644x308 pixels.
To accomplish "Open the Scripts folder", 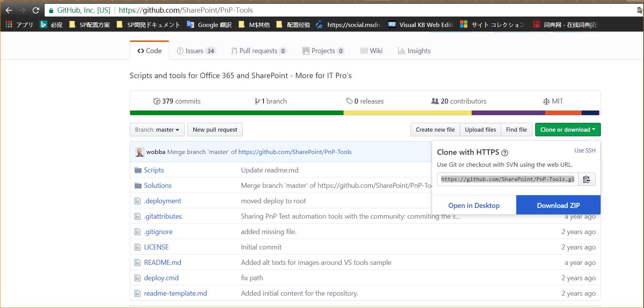I will pyautogui.click(x=154, y=170).
